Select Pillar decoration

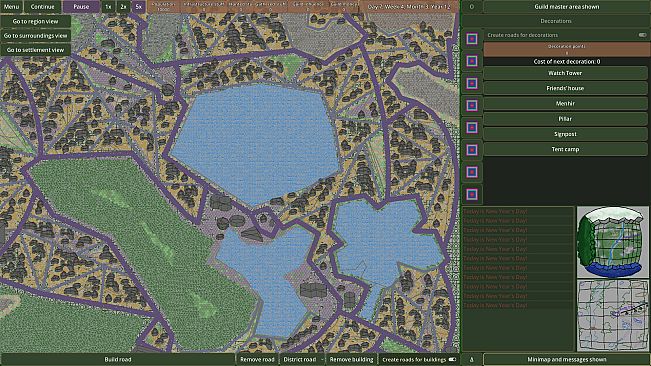click(x=565, y=119)
